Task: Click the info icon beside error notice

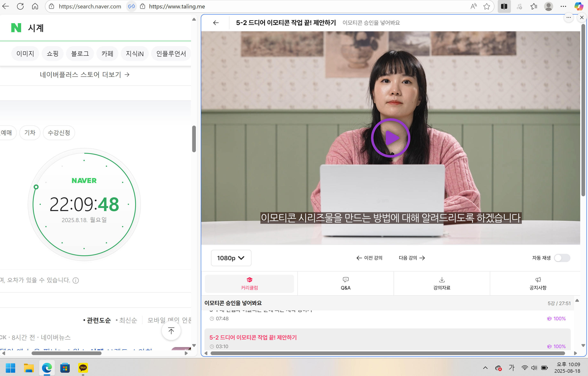Action: click(x=76, y=281)
